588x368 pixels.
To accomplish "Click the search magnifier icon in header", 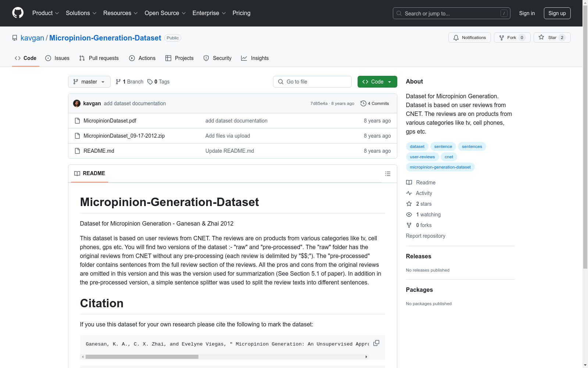I will tap(399, 13).
